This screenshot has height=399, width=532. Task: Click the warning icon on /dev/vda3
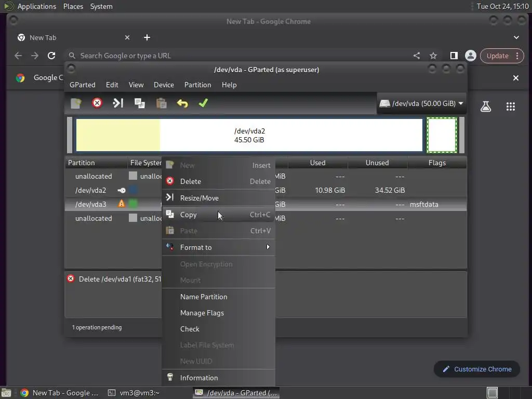121,204
